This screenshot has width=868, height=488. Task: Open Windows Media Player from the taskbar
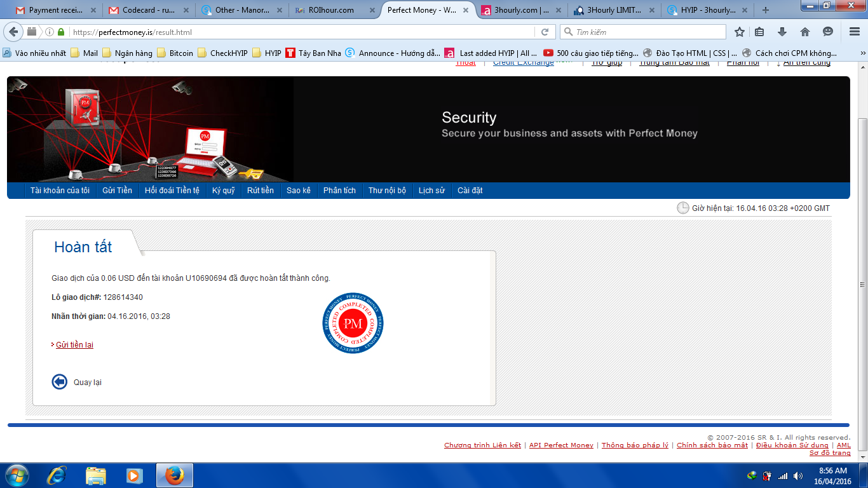(x=134, y=475)
